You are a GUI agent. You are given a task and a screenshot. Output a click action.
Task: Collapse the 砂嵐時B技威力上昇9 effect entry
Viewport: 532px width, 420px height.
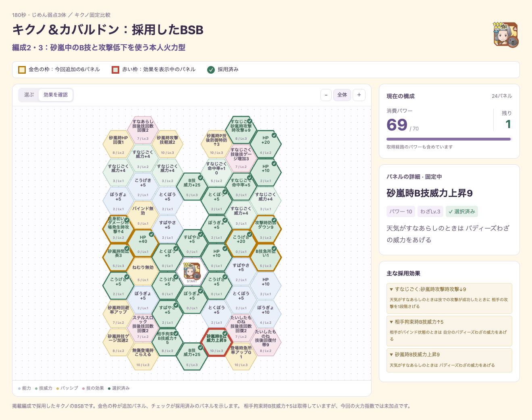449,354
